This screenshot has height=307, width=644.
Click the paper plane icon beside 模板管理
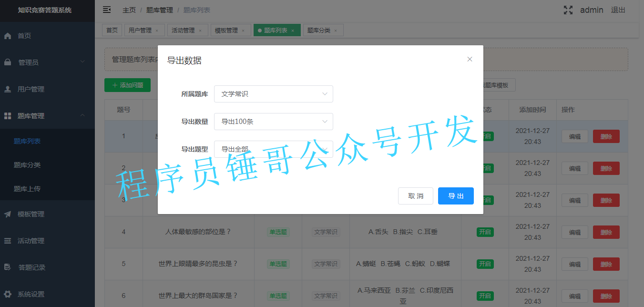point(8,214)
